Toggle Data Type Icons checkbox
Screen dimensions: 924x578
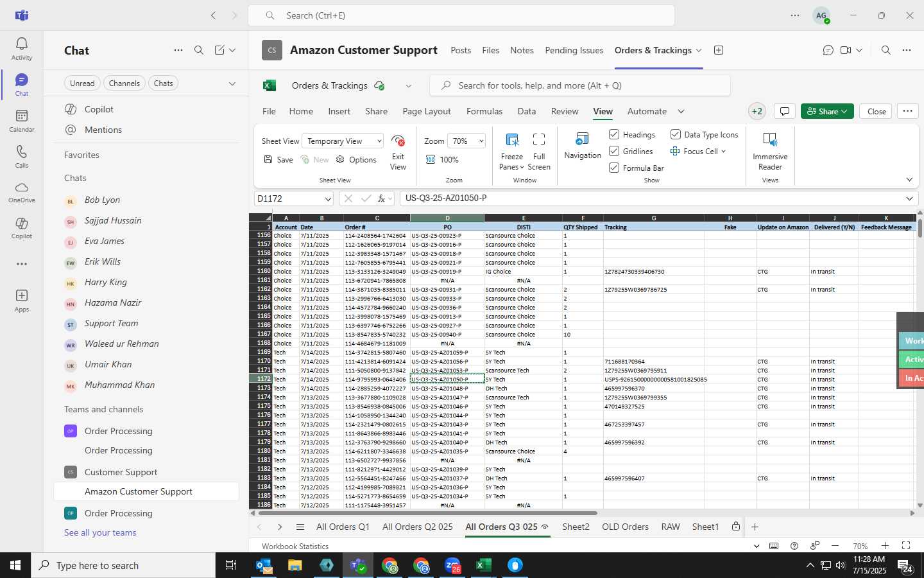676,134
